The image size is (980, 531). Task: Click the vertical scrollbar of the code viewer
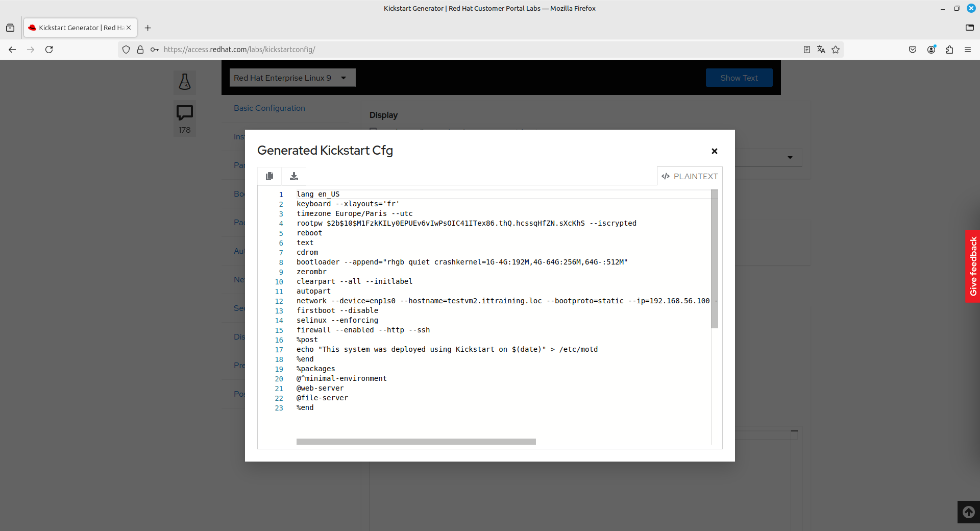(x=715, y=259)
